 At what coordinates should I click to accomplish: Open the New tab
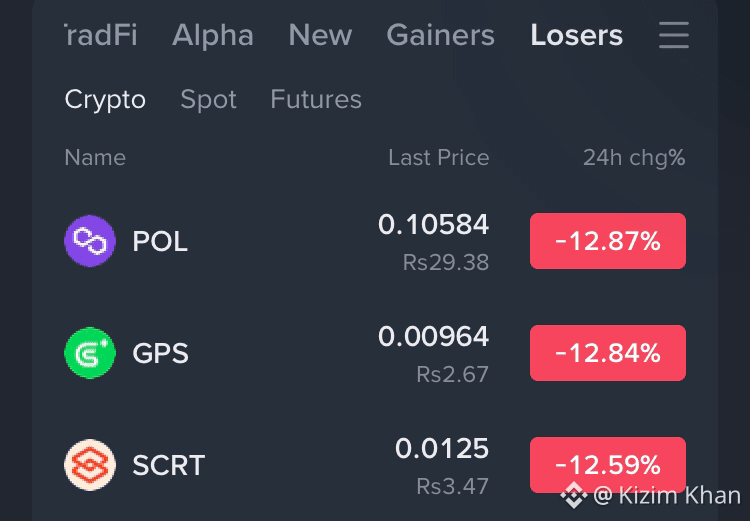(x=320, y=35)
